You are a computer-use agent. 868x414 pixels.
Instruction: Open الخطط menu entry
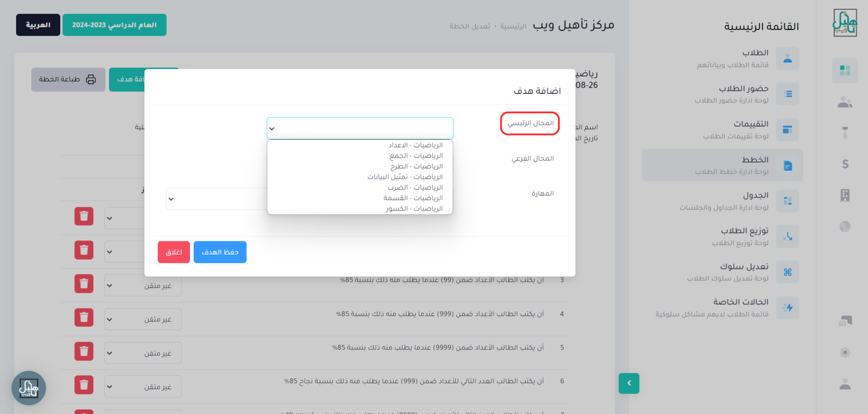[722, 165]
